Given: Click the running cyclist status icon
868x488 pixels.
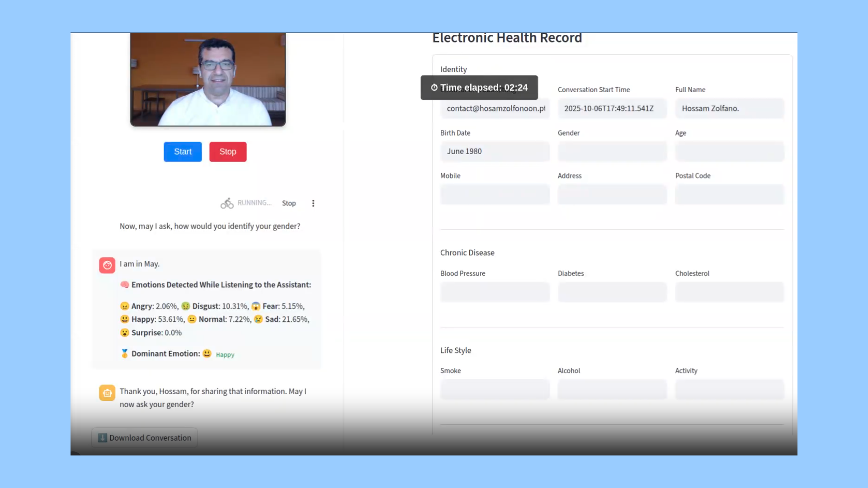Looking at the screenshot, I should 227,203.
